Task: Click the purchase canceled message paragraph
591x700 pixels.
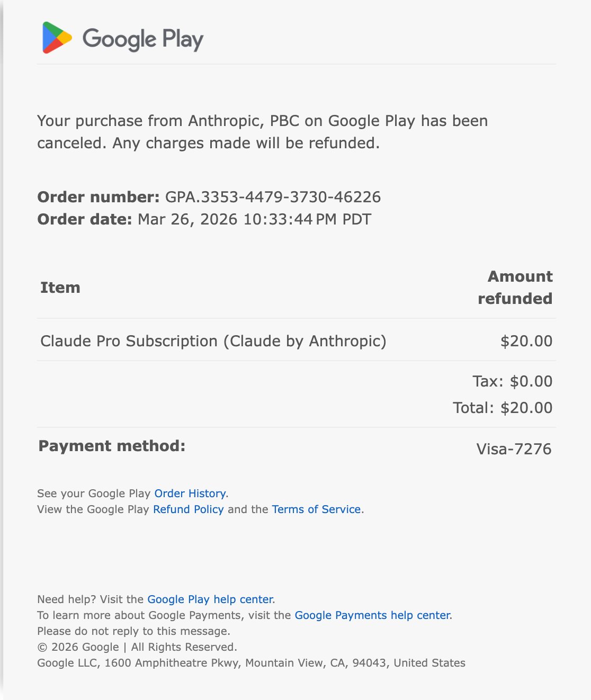Action: click(262, 132)
